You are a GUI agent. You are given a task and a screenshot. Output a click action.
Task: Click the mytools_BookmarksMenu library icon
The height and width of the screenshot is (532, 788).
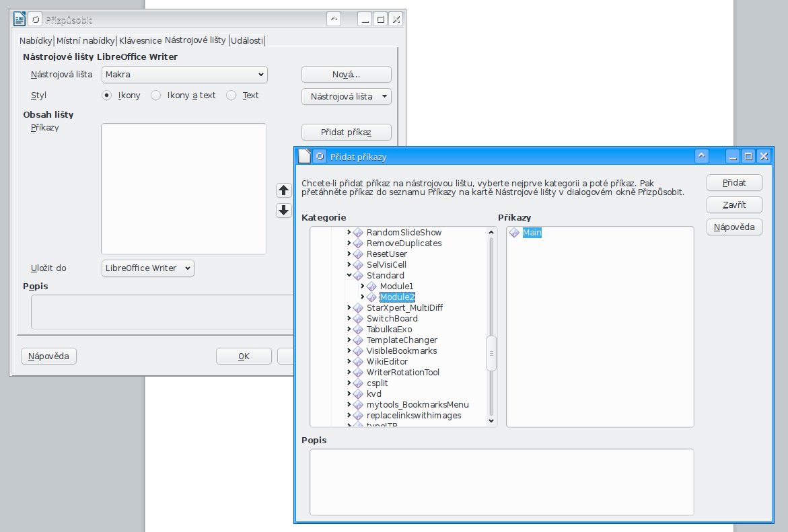358,404
